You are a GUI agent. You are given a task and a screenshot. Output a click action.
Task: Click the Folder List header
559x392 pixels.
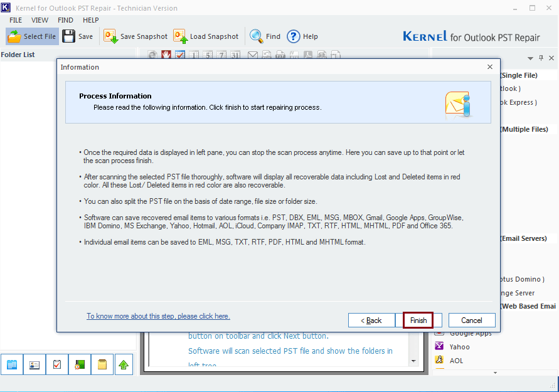(x=18, y=55)
